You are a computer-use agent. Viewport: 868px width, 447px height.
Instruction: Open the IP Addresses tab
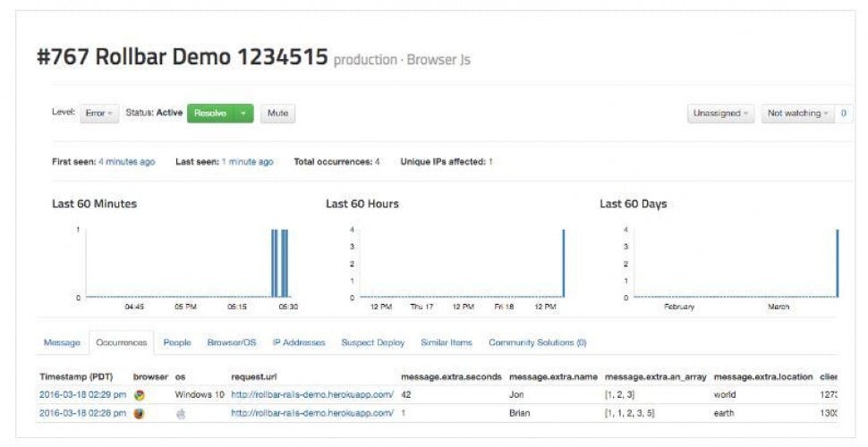[x=299, y=343]
